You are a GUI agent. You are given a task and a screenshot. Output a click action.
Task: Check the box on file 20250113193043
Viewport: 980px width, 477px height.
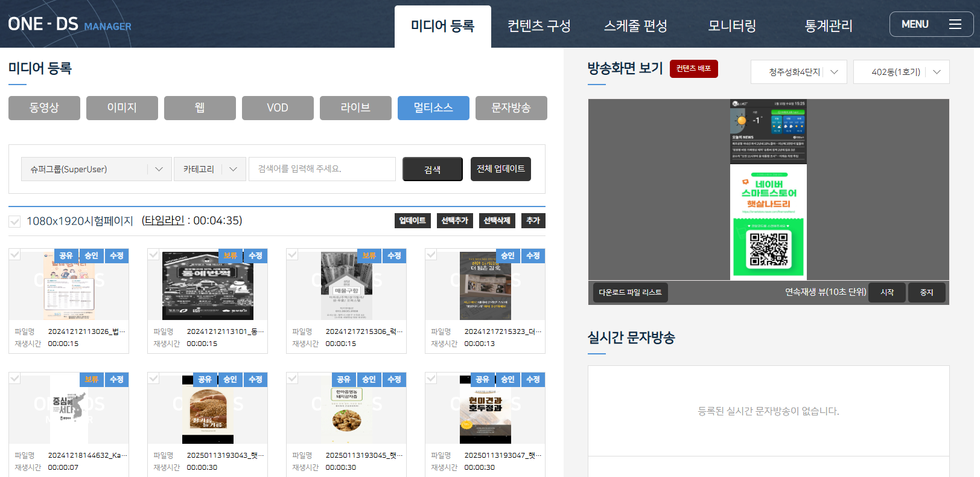coord(153,378)
